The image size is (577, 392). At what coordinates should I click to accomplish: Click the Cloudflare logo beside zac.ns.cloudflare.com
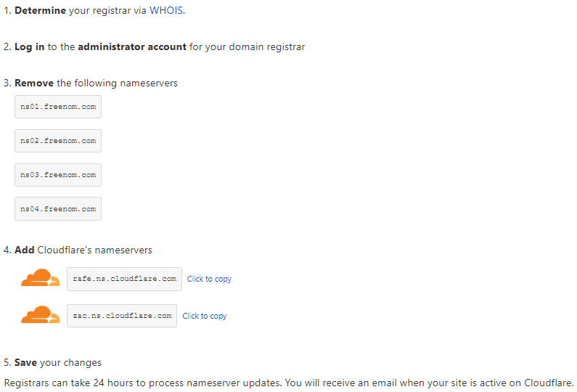[41, 315]
